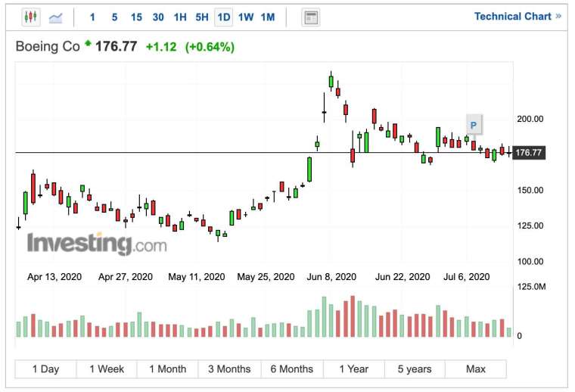Click the Jun 22, 2020 date label

pyautogui.click(x=402, y=277)
